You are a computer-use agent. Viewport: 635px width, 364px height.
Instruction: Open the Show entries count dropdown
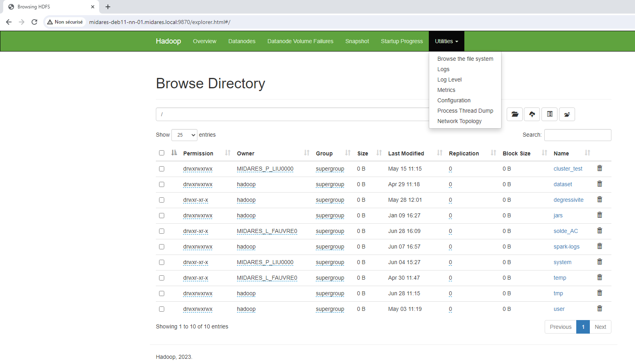point(184,135)
